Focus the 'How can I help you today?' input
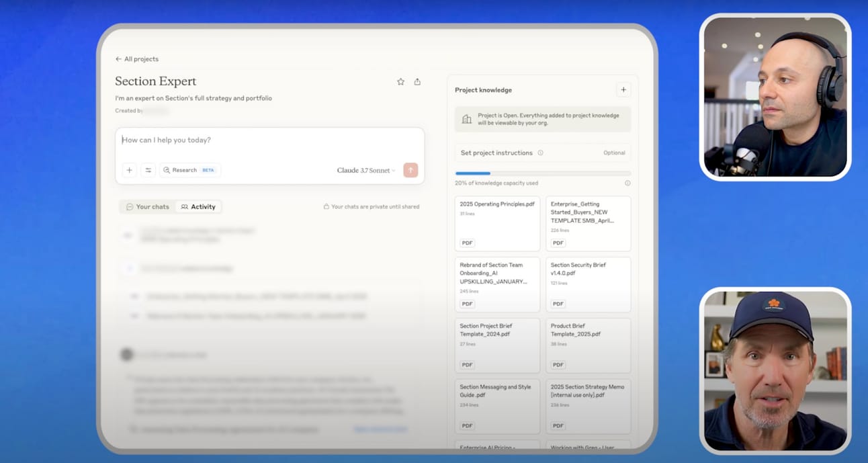The height and width of the screenshot is (463, 868). 269,140
